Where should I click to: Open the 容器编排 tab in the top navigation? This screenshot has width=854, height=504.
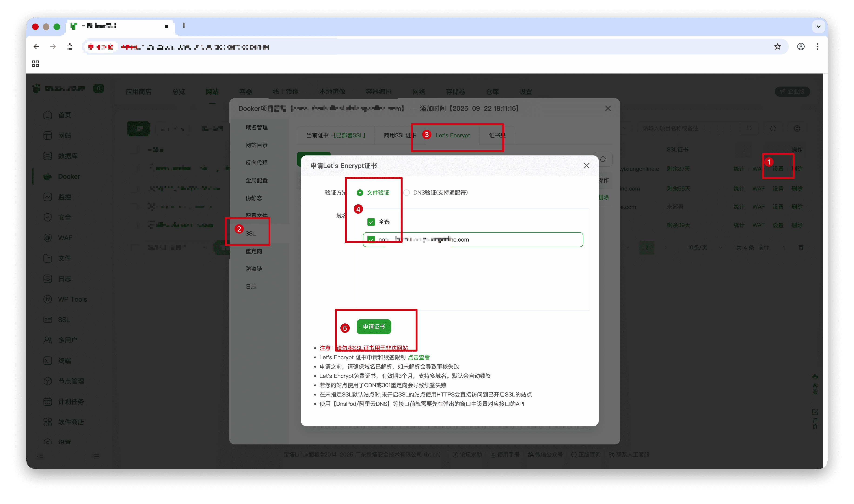click(x=379, y=91)
